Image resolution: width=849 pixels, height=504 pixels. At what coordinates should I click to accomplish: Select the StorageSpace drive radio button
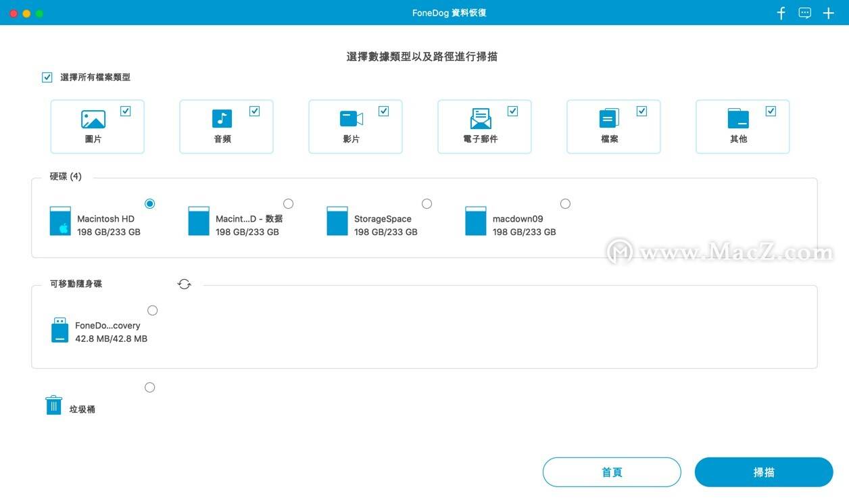pyautogui.click(x=427, y=203)
